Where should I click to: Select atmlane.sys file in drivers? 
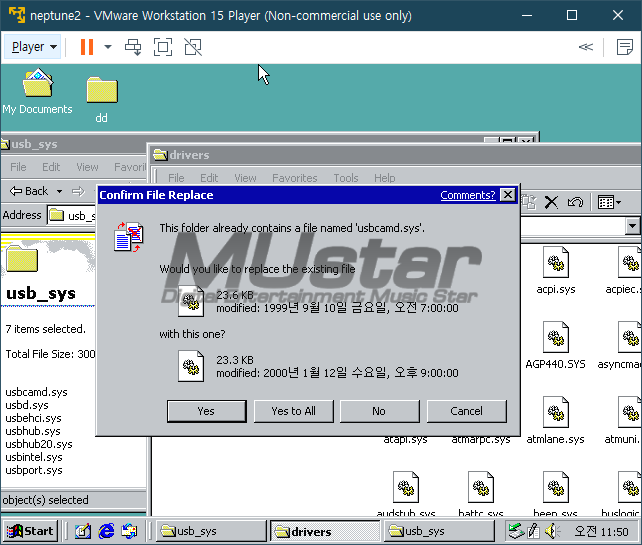pos(555,420)
